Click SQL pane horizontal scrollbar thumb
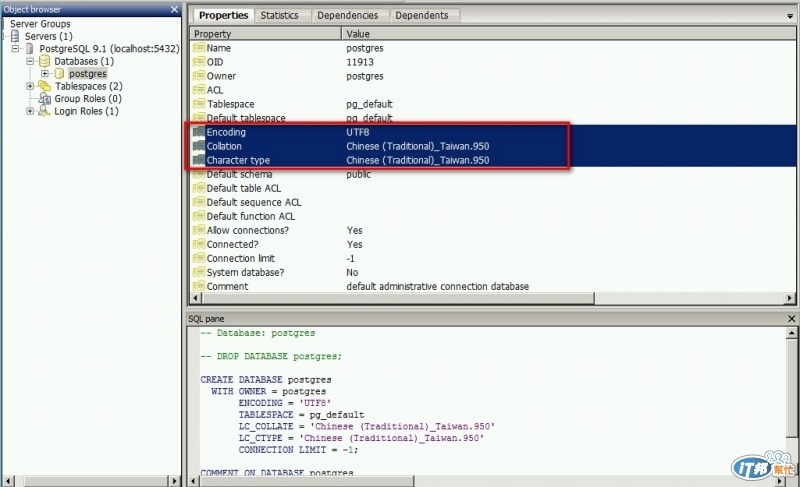Screen dimensions: 800x487 [307, 481]
